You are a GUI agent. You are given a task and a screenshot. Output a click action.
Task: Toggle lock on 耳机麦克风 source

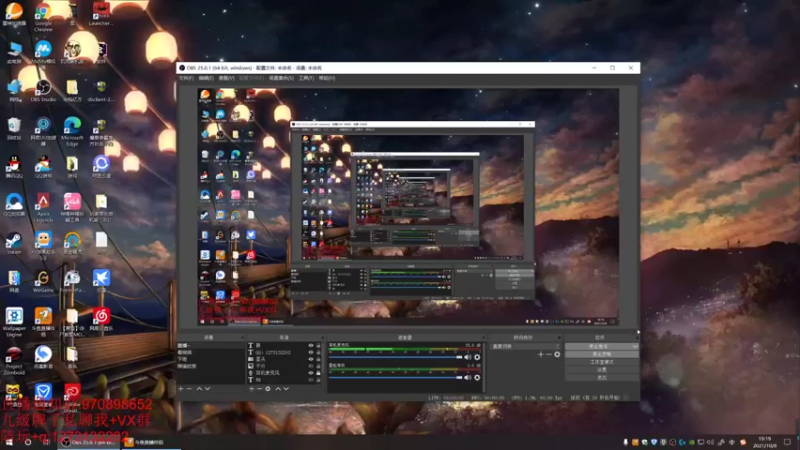[x=318, y=373]
